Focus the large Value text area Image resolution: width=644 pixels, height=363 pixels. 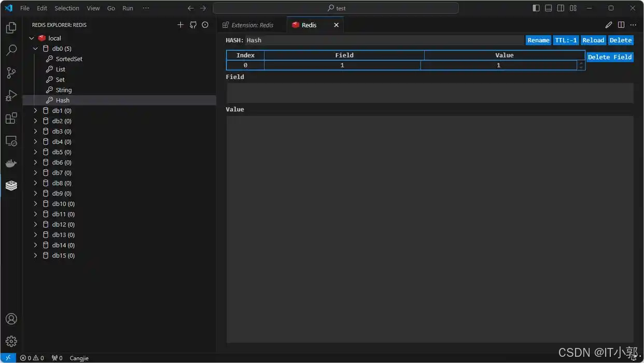click(430, 229)
